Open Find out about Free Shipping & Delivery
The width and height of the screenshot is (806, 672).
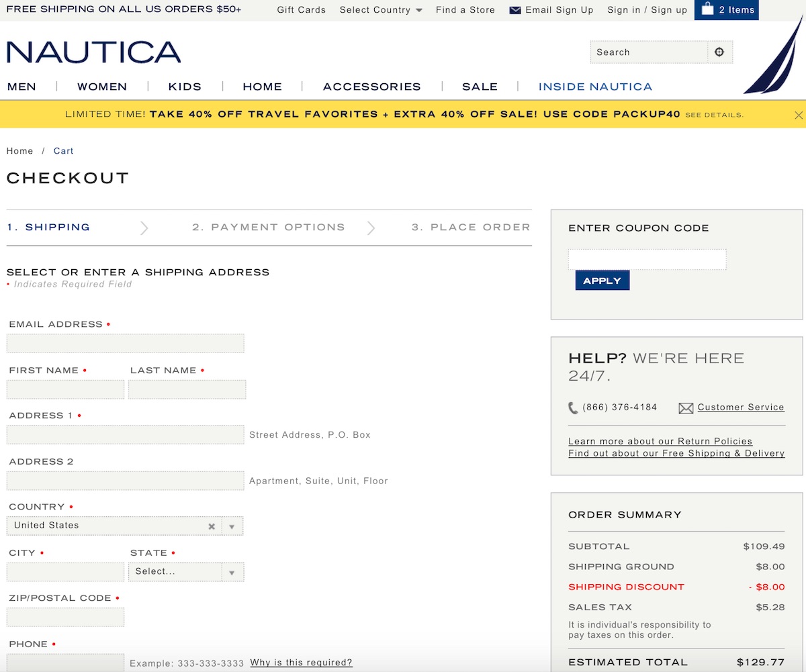click(676, 454)
